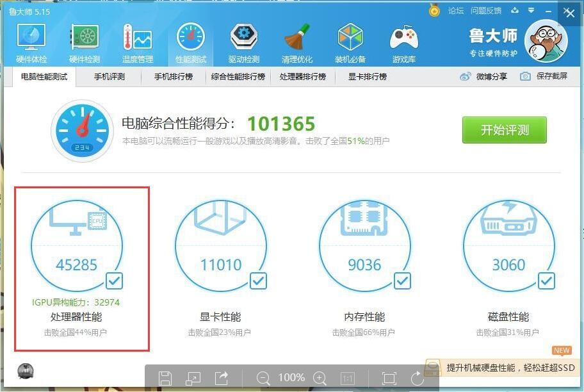Click 击败全国44%用户 text under processor
The height and width of the screenshot is (392, 584).
(x=75, y=332)
